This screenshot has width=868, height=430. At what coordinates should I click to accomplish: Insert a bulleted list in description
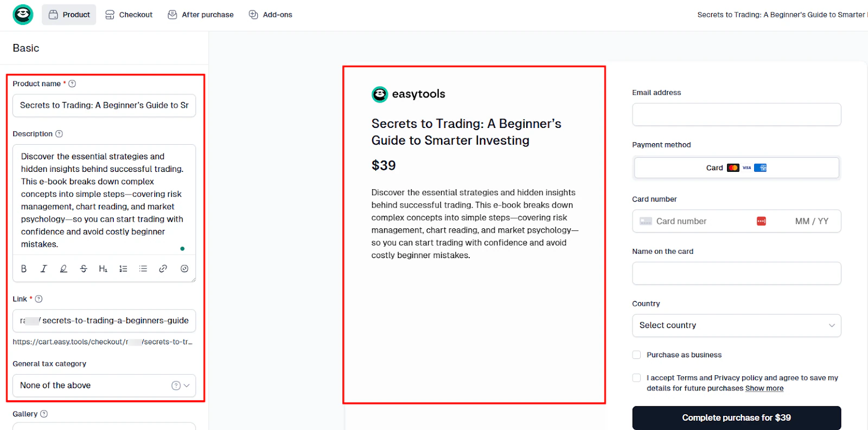143,268
